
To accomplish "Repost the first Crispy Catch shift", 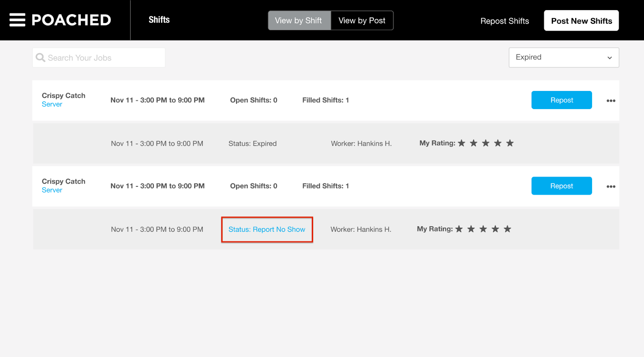I will coord(561,100).
